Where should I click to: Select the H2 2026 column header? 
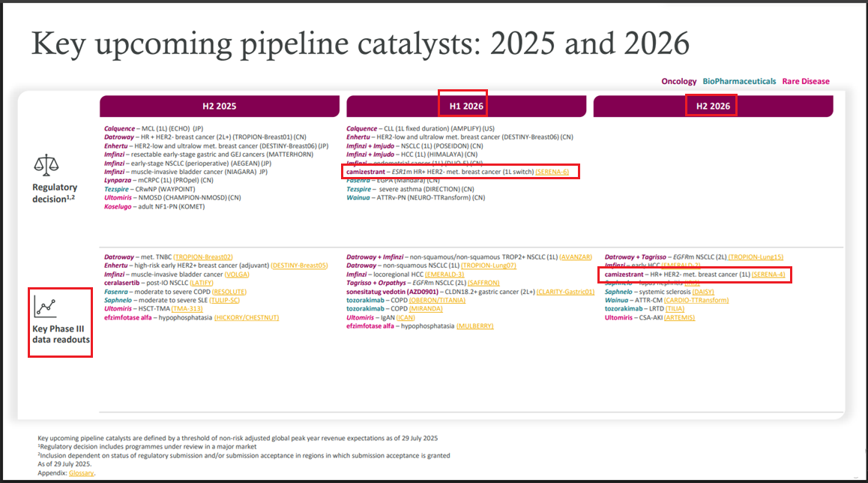click(x=713, y=106)
